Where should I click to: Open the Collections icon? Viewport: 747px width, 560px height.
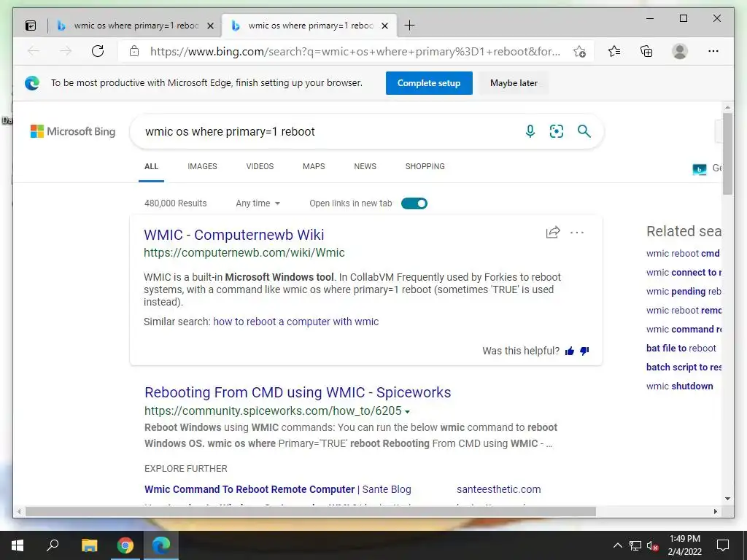(646, 51)
